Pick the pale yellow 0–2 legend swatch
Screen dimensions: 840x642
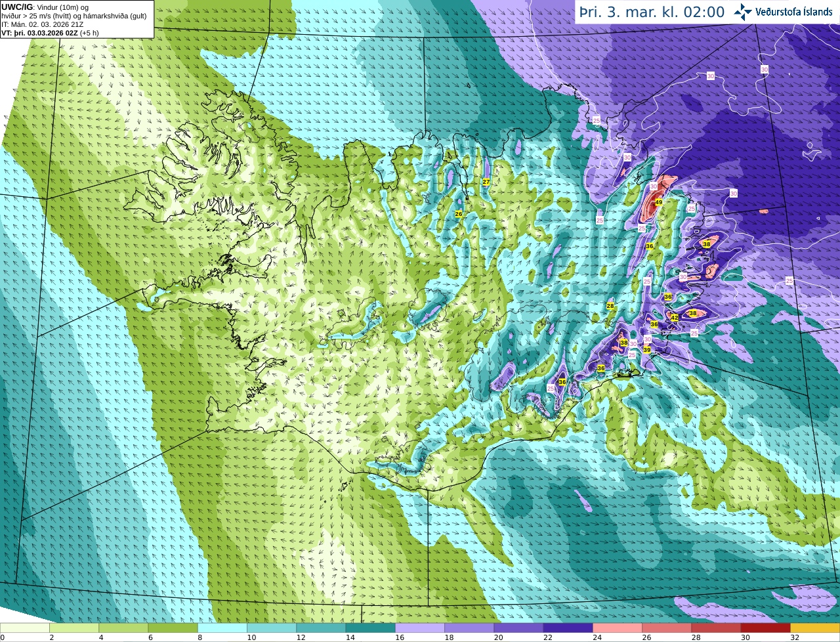25,628
